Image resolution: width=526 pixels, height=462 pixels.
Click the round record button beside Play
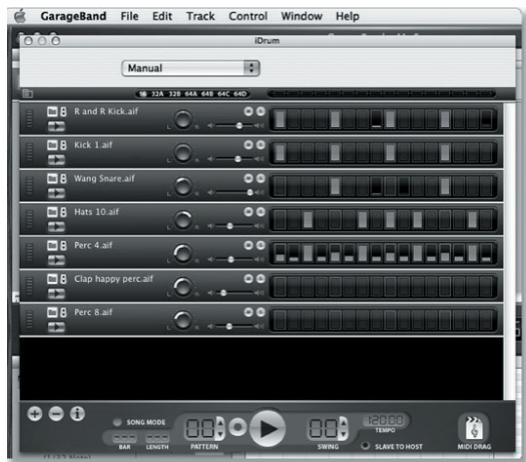(x=238, y=427)
